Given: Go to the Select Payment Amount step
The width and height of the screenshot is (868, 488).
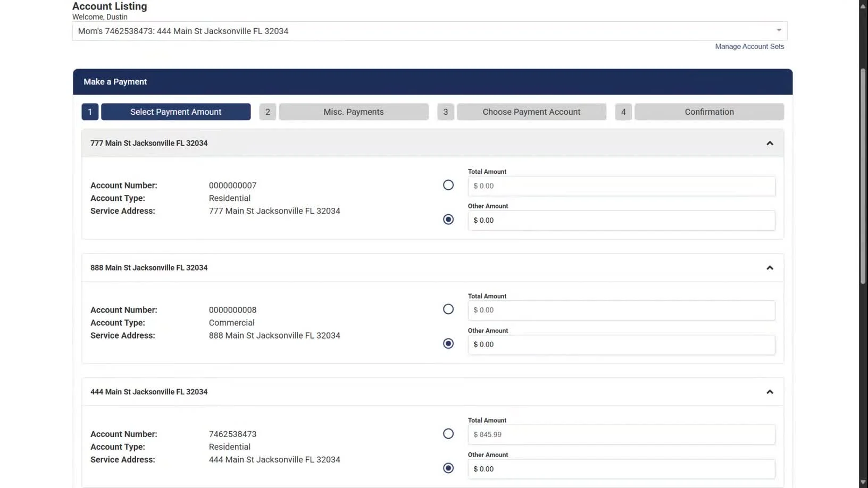Looking at the screenshot, I should (176, 112).
